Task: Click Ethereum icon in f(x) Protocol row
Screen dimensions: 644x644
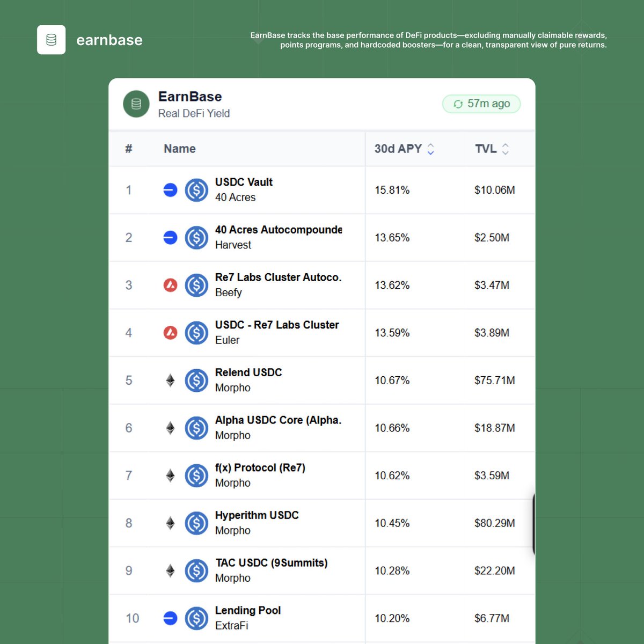Action: [x=170, y=475]
